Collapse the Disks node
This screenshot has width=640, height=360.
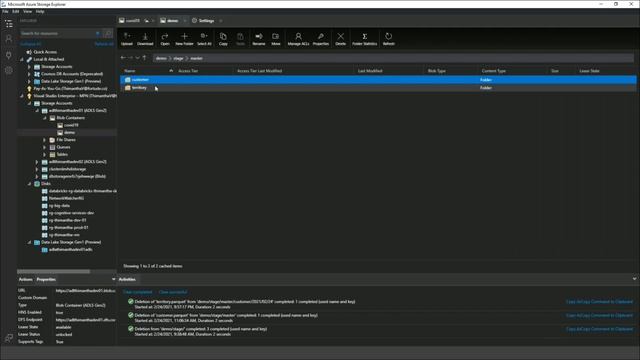pyautogui.click(x=29, y=184)
